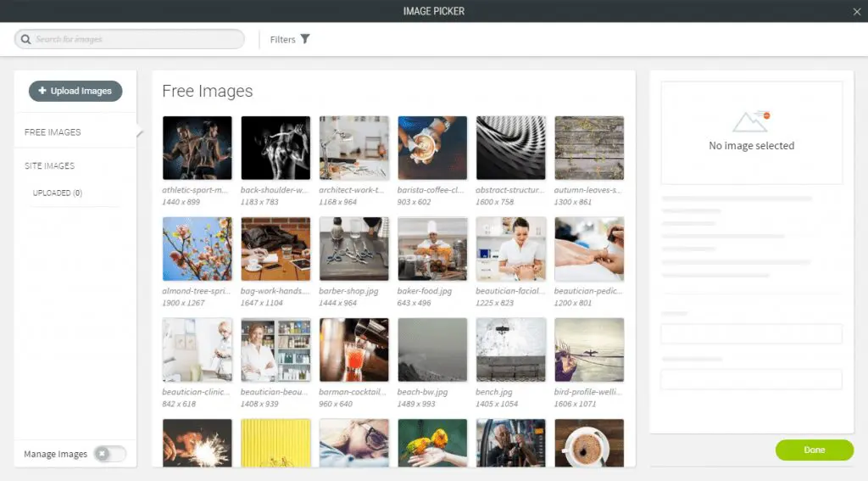Choose the beach-bw.jpg image
This screenshot has width=868, height=481.
coord(432,350)
